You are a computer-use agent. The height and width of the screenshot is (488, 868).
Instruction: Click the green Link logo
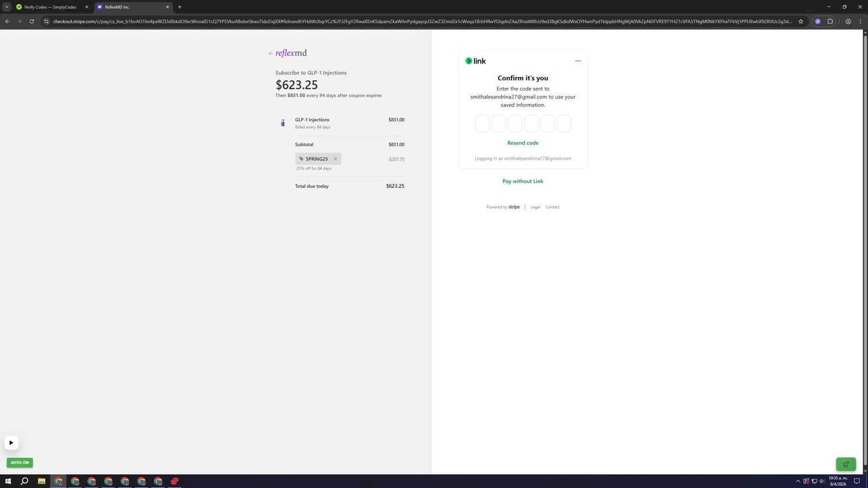(476, 61)
